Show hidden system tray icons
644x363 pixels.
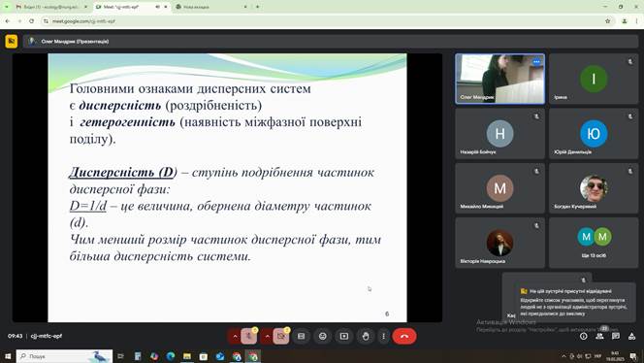pyautogui.click(x=563, y=356)
